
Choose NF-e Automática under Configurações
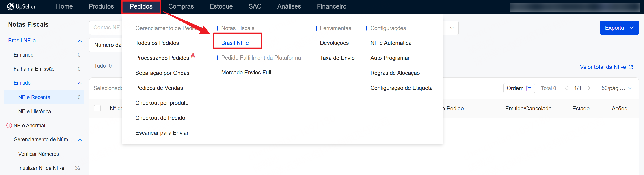391,43
